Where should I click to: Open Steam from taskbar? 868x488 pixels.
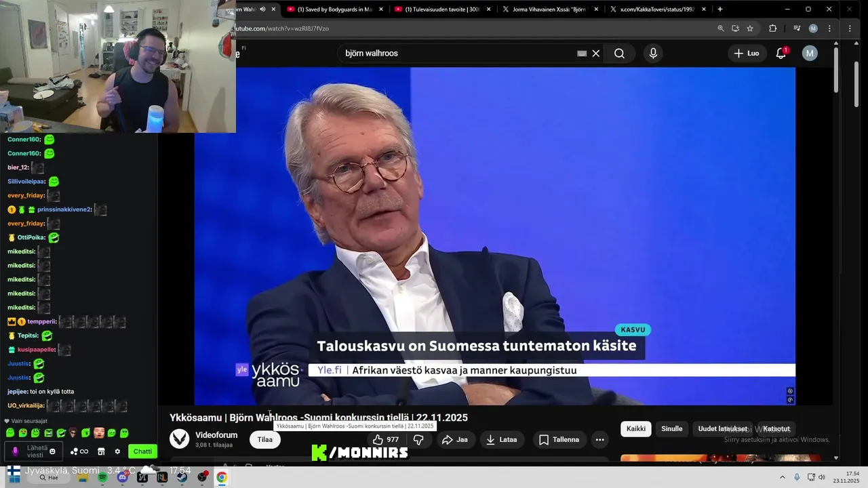pos(182,477)
